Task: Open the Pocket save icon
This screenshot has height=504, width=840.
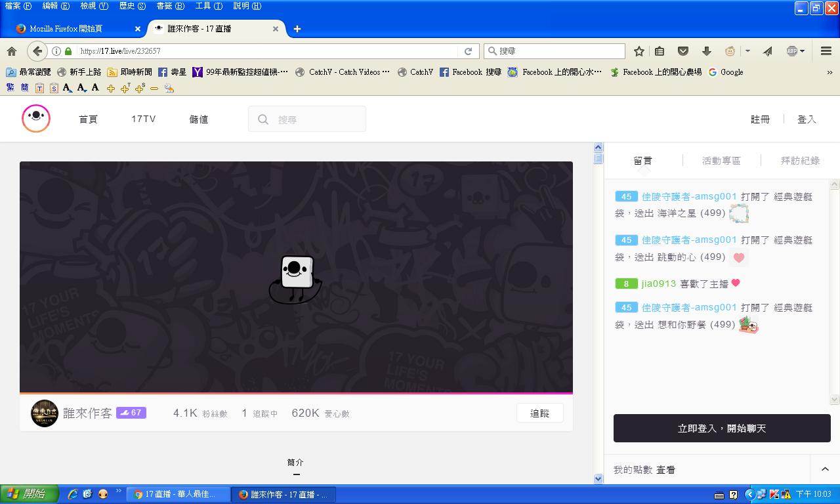Action: [x=682, y=51]
